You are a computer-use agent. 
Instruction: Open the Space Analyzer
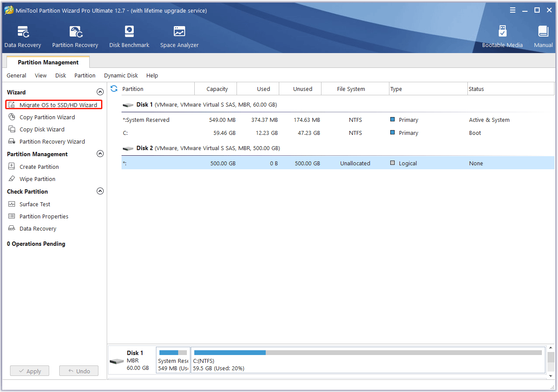coord(179,36)
